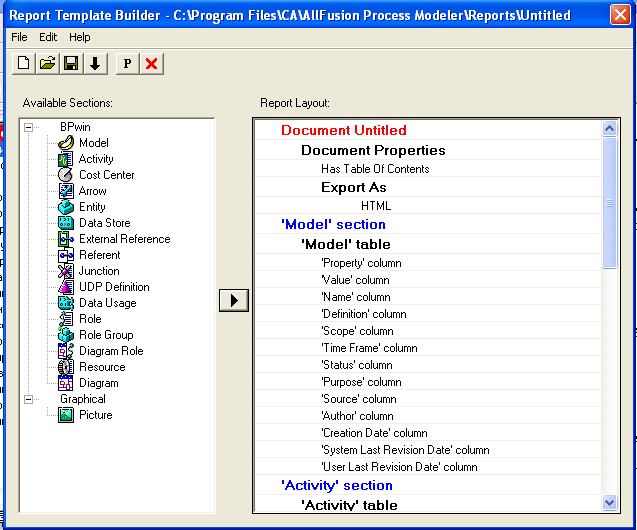Select the 'Document Untitled' layout row

428,130
